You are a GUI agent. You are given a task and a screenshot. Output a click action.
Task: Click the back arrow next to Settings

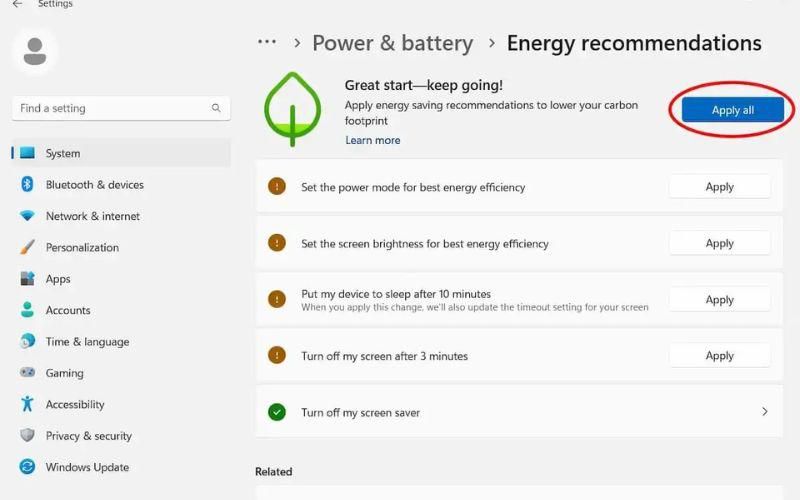pos(17,4)
